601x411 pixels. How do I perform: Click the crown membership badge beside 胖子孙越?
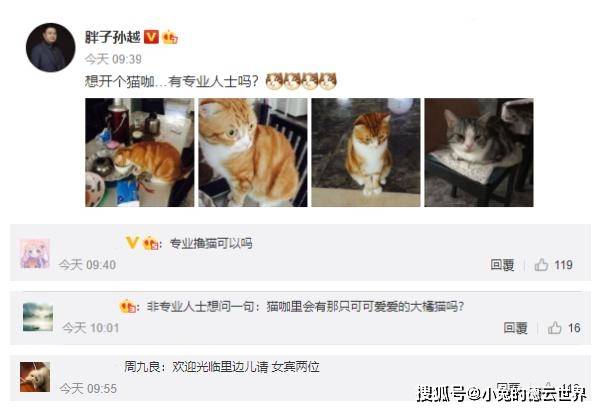(x=170, y=37)
